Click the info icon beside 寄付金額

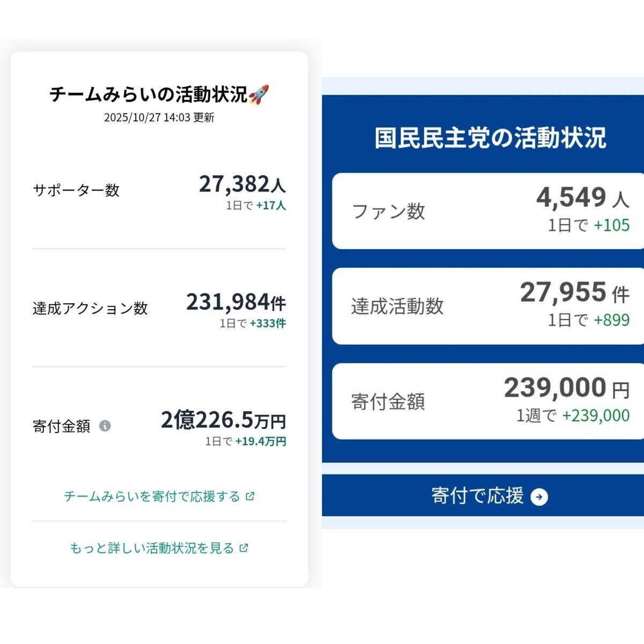(105, 426)
